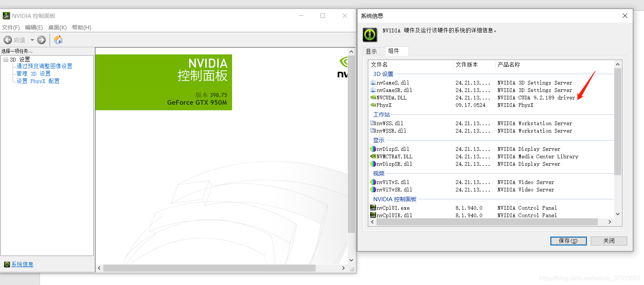Click the Forward arrow icon in toolbar
This screenshot has width=644, height=285.
coord(41,40)
